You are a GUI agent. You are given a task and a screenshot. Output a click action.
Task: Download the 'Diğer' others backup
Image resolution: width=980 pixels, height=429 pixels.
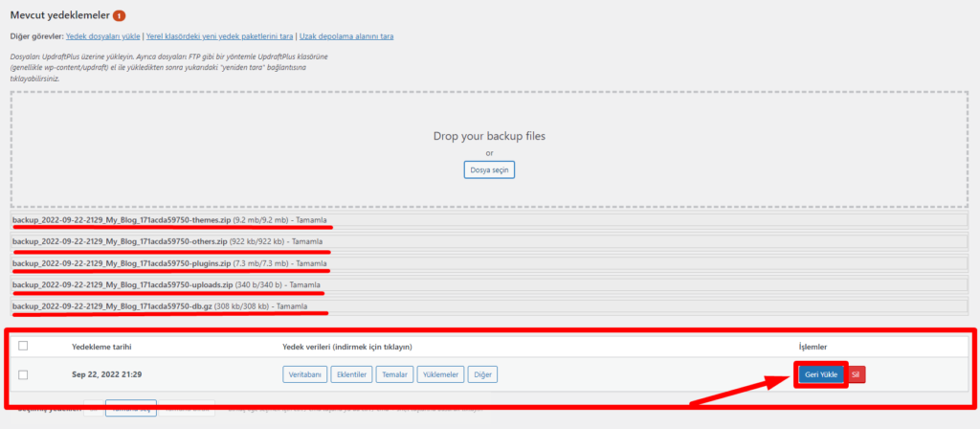(484, 374)
